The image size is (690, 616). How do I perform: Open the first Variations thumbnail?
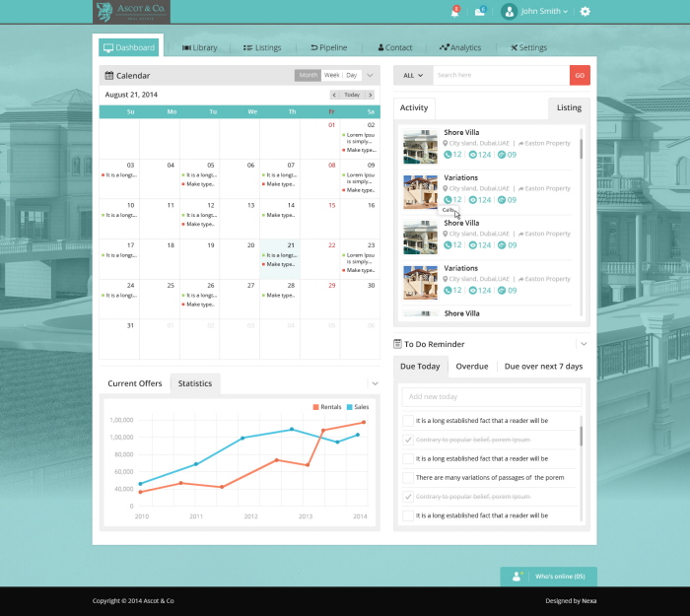421,192
